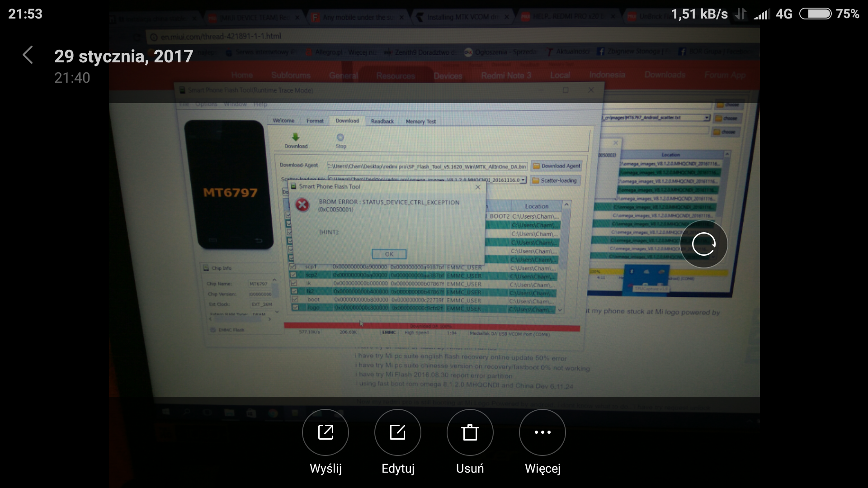Tap the Wyślij share icon

pyautogui.click(x=325, y=432)
